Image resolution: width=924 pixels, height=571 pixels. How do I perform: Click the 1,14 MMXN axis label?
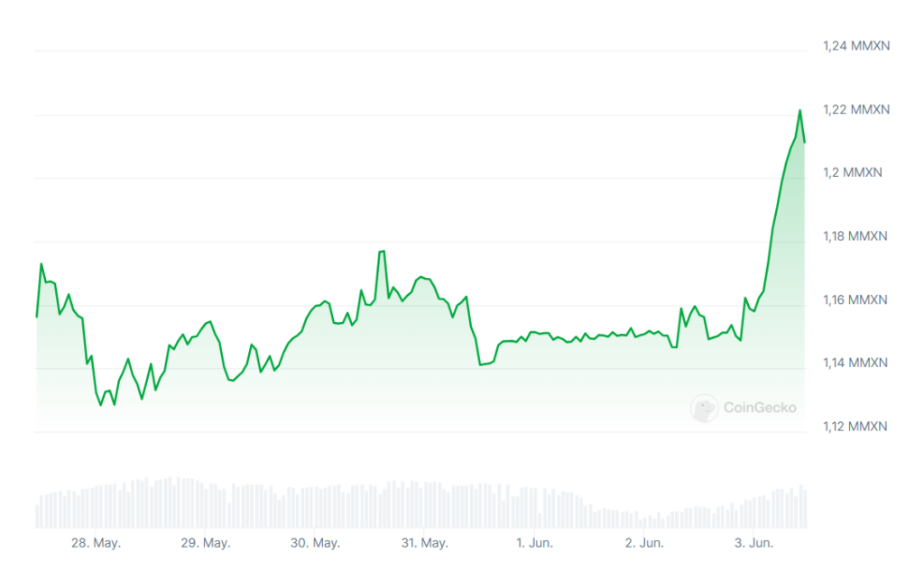pos(855,363)
